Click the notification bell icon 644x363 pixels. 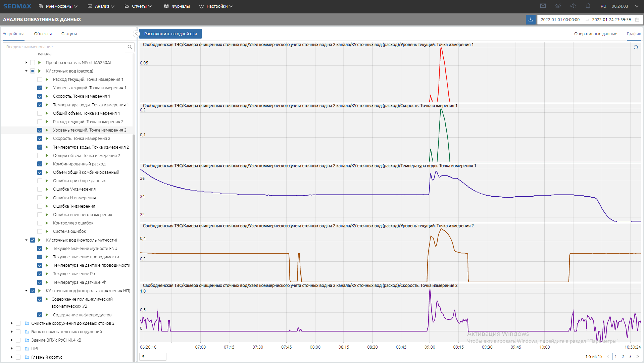click(x=588, y=6)
